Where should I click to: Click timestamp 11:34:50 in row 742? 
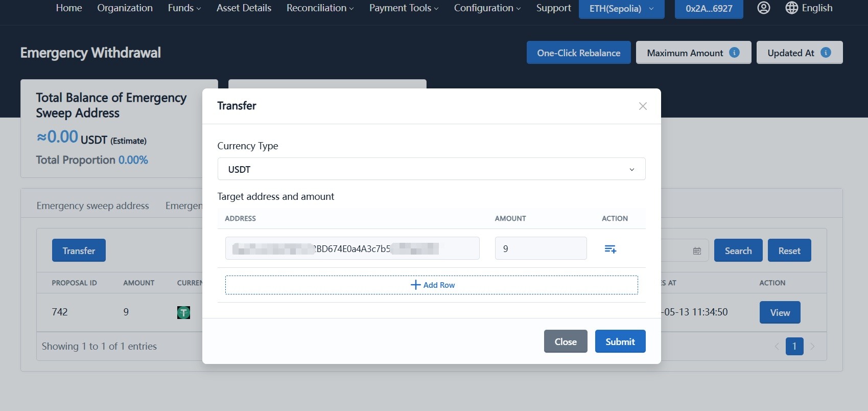point(710,312)
